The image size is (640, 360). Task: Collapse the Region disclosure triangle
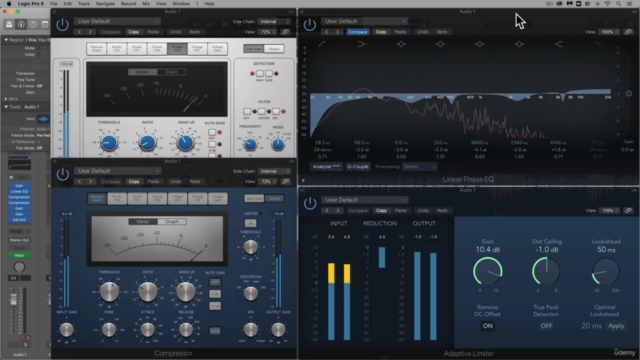click(6, 40)
